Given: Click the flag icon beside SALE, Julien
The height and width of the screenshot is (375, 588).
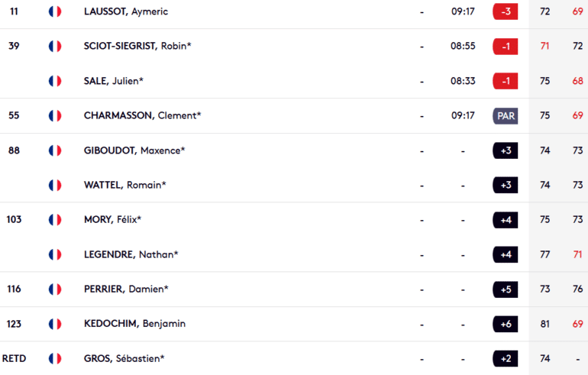Looking at the screenshot, I should pyautogui.click(x=55, y=81).
